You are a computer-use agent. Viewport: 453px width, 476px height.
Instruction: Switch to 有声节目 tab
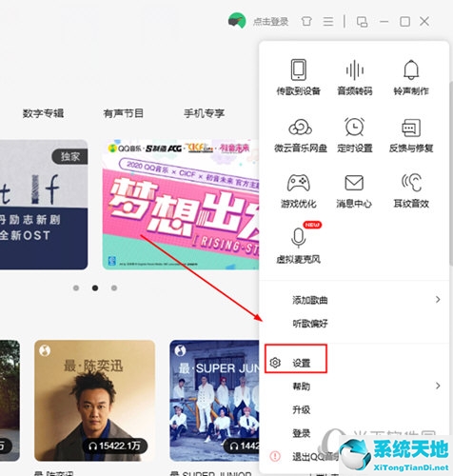(124, 113)
